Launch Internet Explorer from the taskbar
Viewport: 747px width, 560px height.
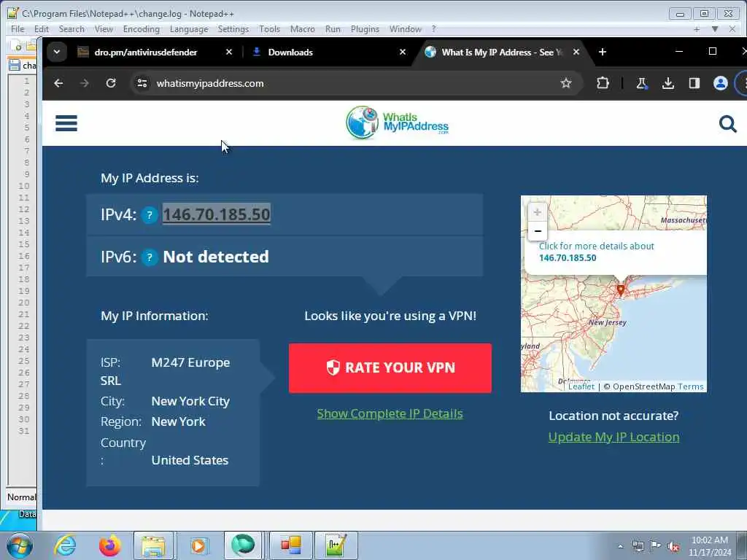65,545
